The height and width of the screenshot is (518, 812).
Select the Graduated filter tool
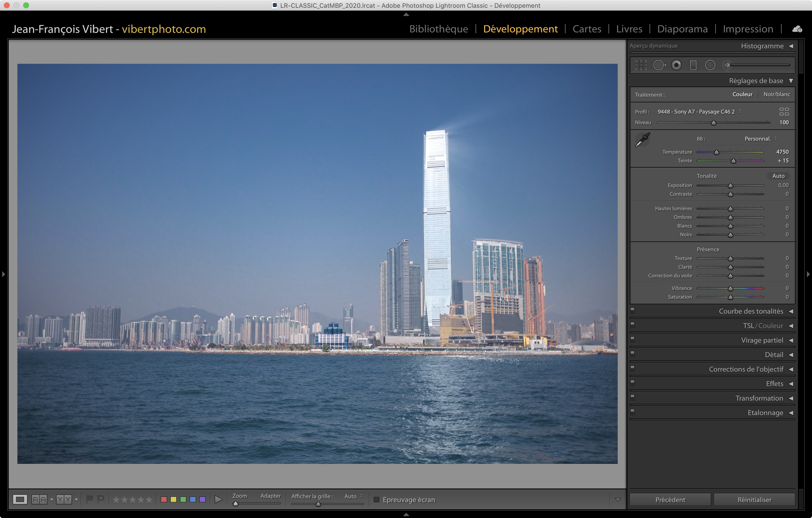coord(693,65)
